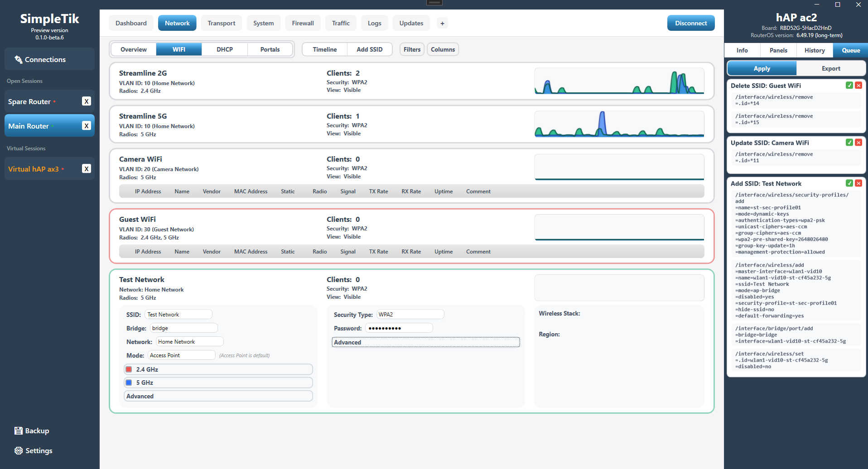Screen dimensions: 868x469
Task: Open the Mode Access Point dropdown
Action: click(181, 355)
